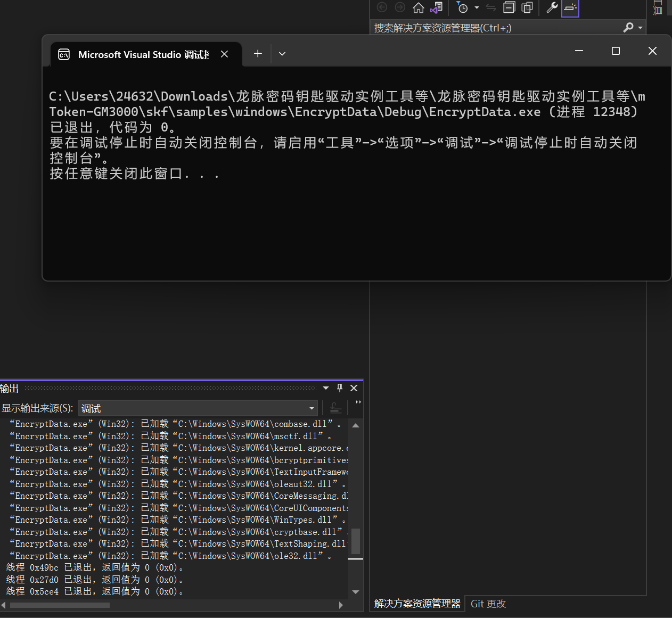
Task: Collapse all items in Solution Explorer
Action: (509, 7)
